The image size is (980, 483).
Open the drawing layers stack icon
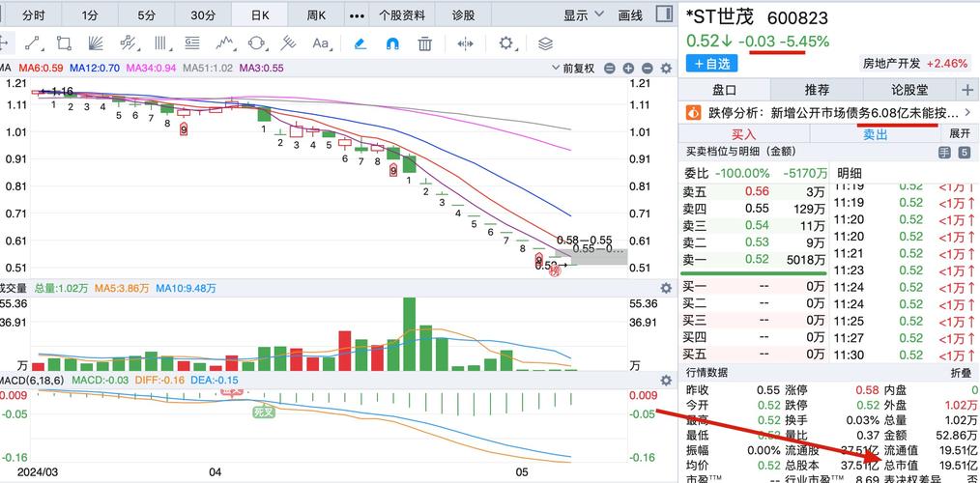point(546,43)
